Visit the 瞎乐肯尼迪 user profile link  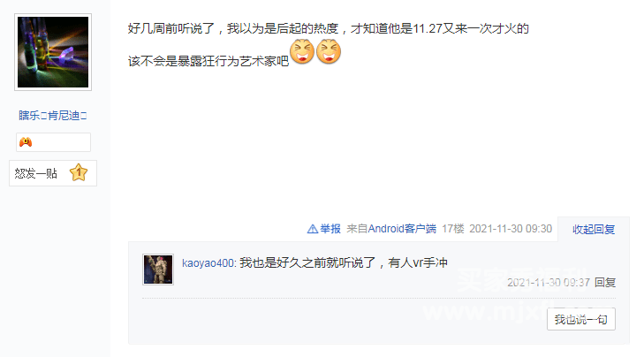(x=53, y=116)
